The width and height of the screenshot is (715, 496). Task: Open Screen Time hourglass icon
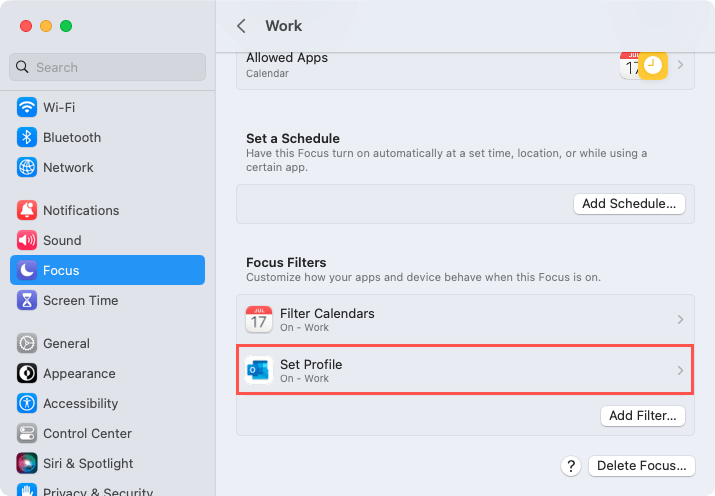click(27, 300)
